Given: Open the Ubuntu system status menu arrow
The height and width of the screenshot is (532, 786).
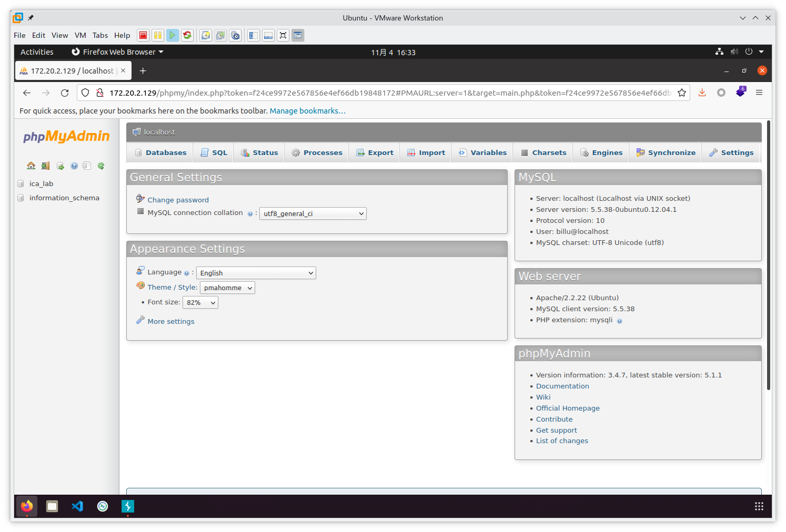Looking at the screenshot, I should [761, 52].
